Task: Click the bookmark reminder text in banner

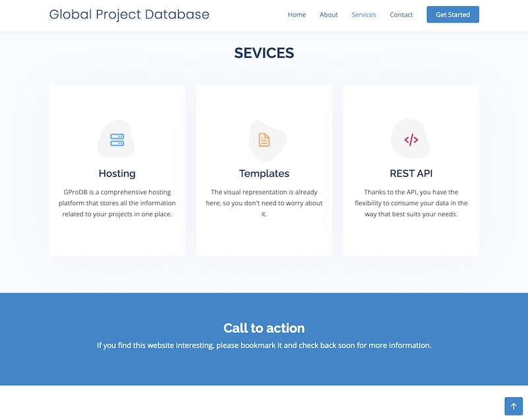Action: click(x=264, y=345)
